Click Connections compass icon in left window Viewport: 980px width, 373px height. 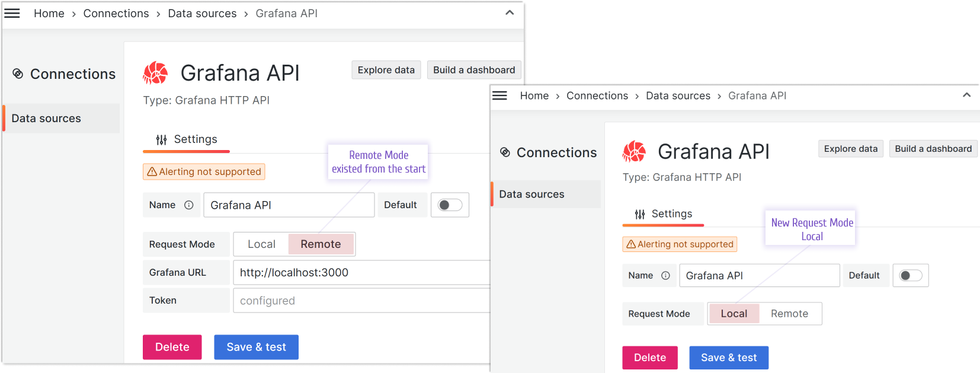(x=18, y=74)
